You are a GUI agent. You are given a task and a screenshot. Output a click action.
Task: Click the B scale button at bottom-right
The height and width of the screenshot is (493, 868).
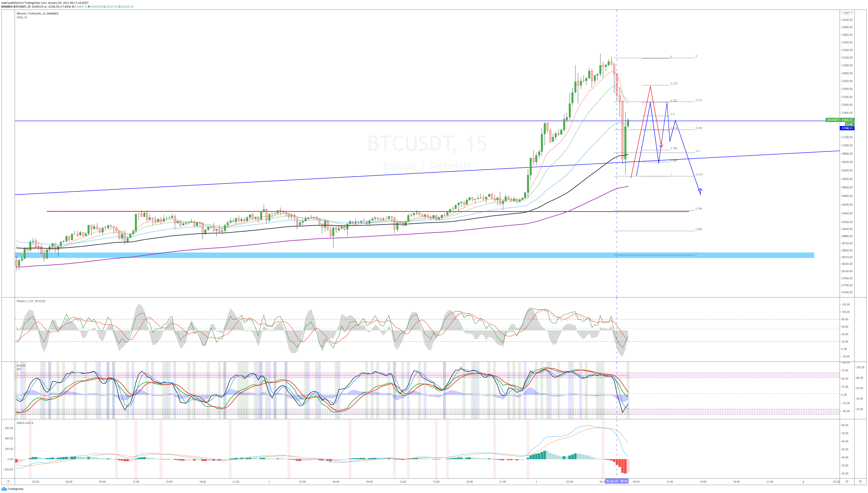pos(860,481)
